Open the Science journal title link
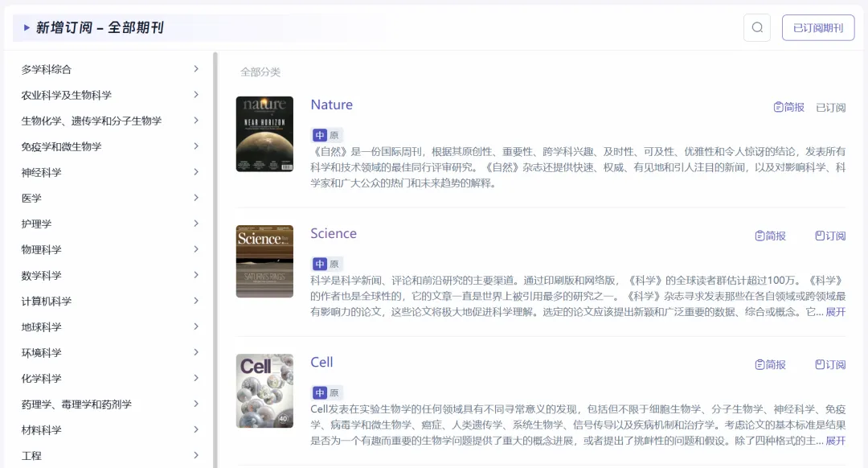 (x=334, y=233)
